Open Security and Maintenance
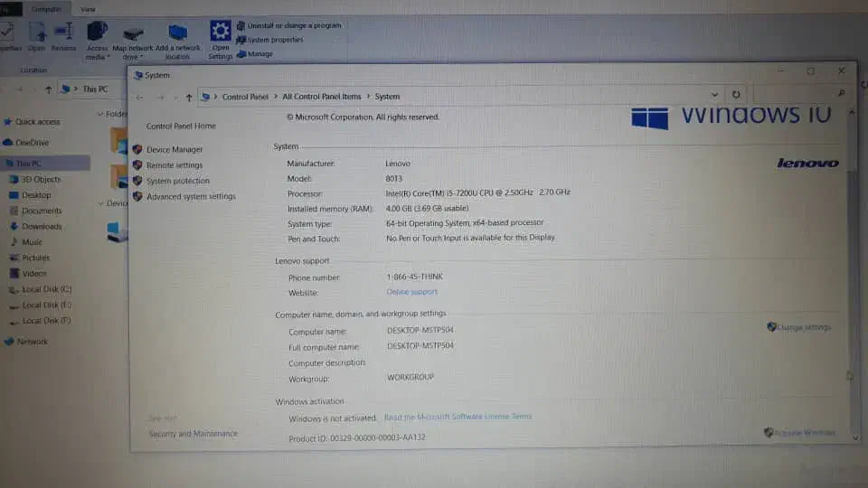This screenshot has width=868, height=488. coord(193,434)
